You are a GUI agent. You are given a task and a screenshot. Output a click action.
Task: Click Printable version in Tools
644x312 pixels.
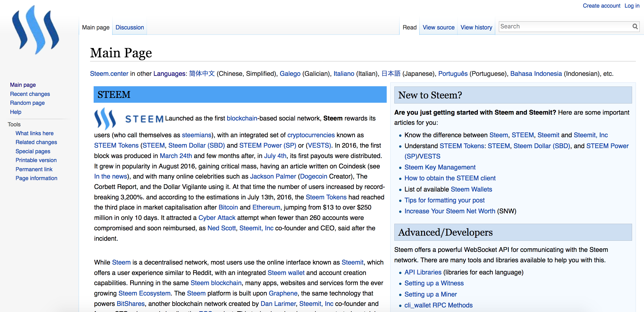click(x=36, y=160)
